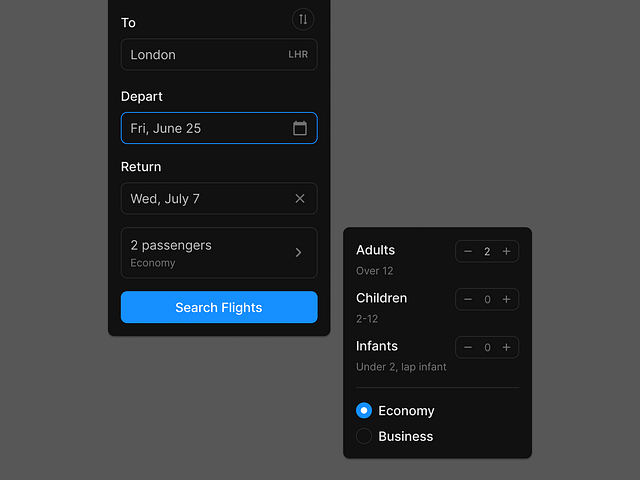Decrease Adults count with minus
640x480 pixels.
468,251
